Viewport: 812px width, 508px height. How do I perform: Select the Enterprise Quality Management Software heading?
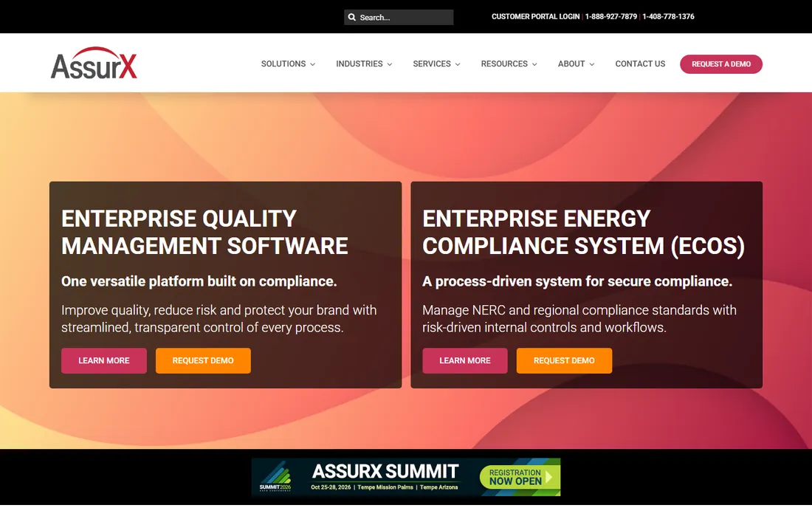204,232
